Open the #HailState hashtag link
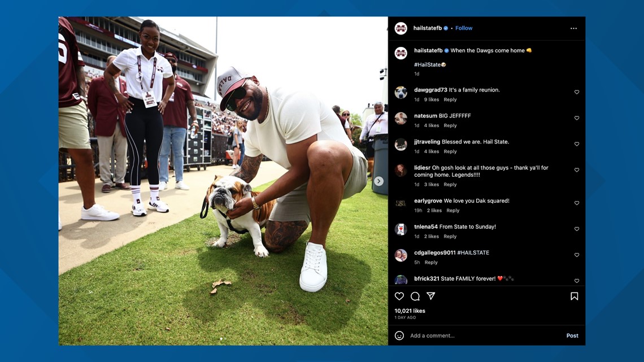 click(427, 64)
